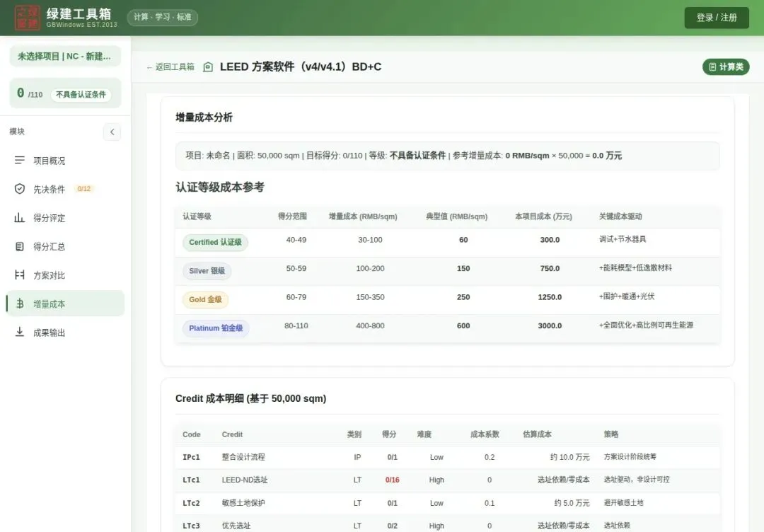Click the 方案设计阶段统筹 strategy text
Screen dimensions: 764x532
click(x=630, y=456)
